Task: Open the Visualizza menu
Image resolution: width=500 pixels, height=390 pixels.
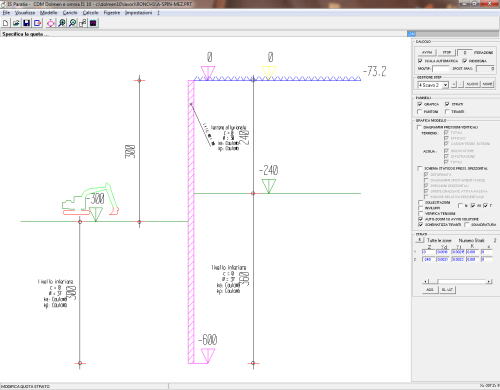Action: [25, 13]
